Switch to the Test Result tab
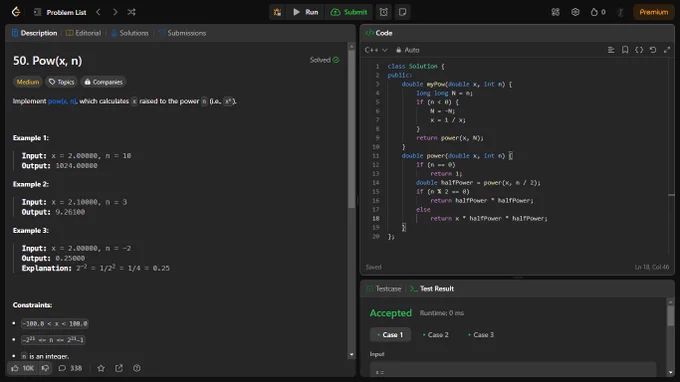The height and width of the screenshot is (382, 680). [x=432, y=288]
